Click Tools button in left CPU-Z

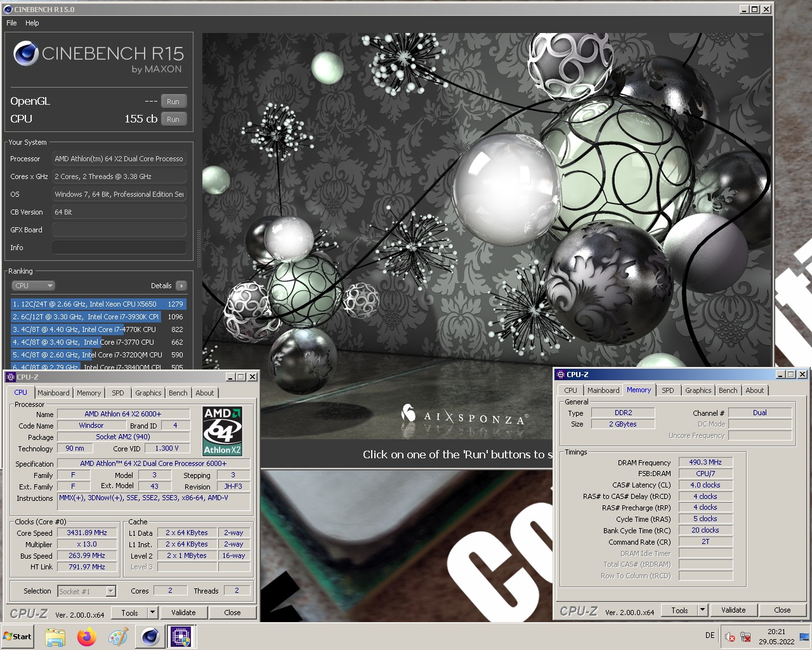click(x=129, y=613)
